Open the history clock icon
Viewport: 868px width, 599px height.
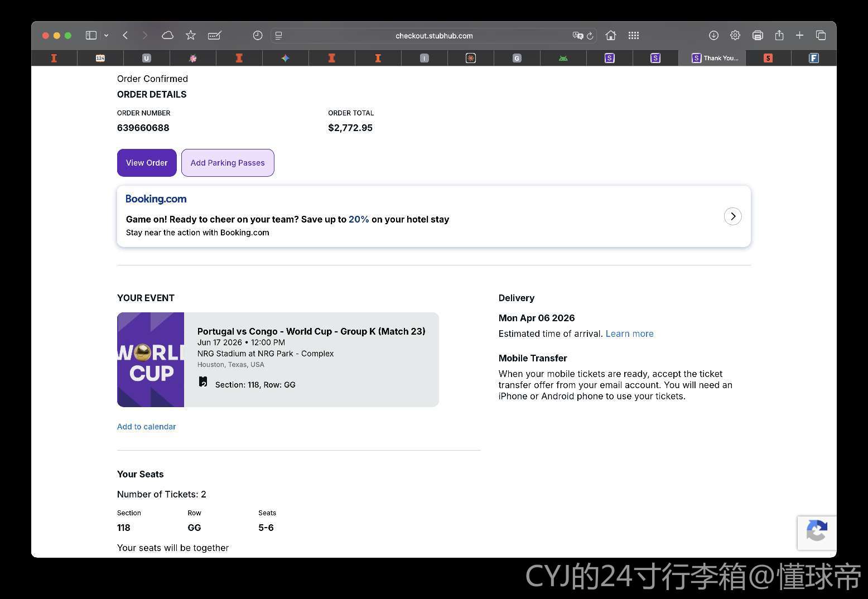[257, 35]
